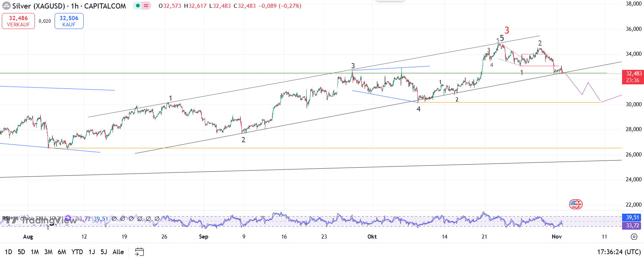The height and width of the screenshot is (259, 644).
Task: Select the Alle time range
Action: (x=118, y=252)
